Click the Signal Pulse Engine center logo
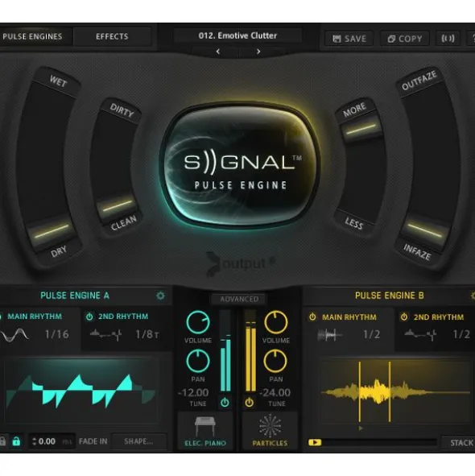The height and width of the screenshot is (476, 475). (x=239, y=166)
